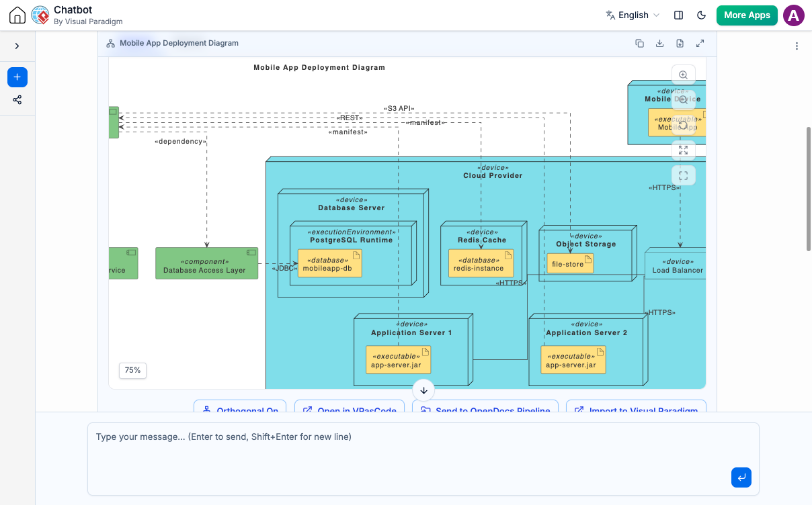The width and height of the screenshot is (812, 505).
Task: Click the More Apps button
Action: [x=747, y=15]
